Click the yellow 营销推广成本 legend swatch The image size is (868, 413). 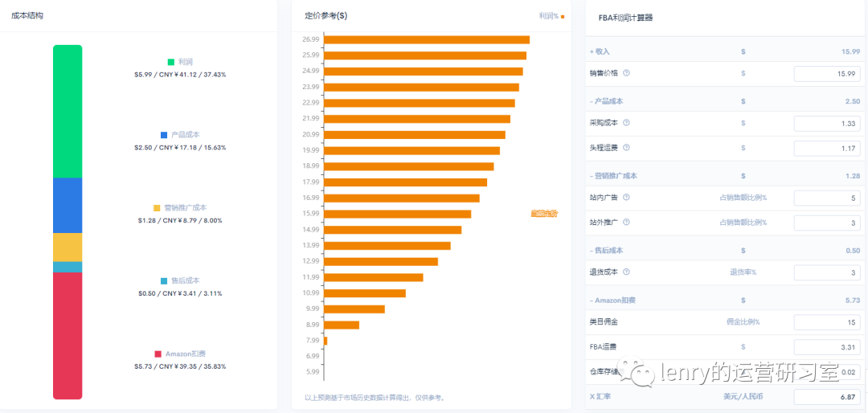[157, 208]
